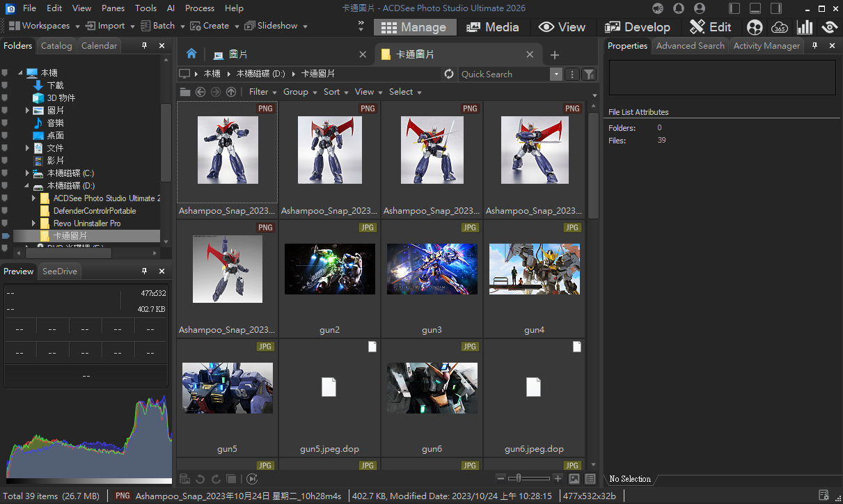Toggle the bottom panel layout button
The width and height of the screenshot is (843, 504).
coord(755,8)
